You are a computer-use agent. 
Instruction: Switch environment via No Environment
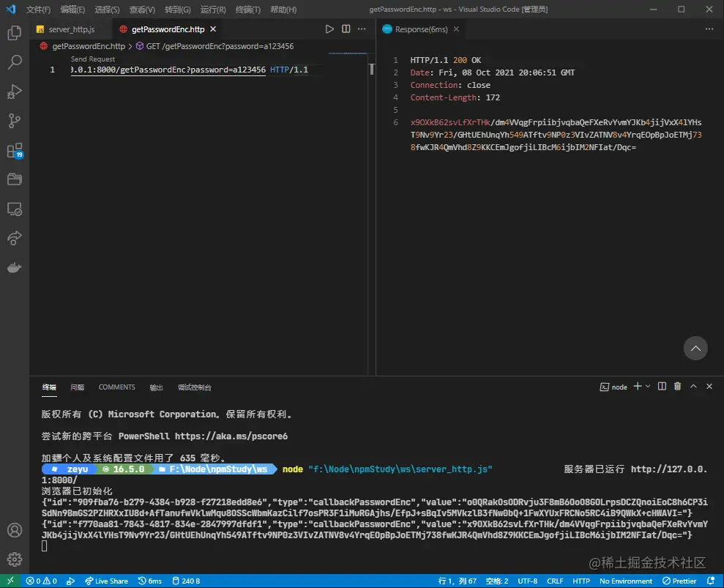[x=626, y=581]
